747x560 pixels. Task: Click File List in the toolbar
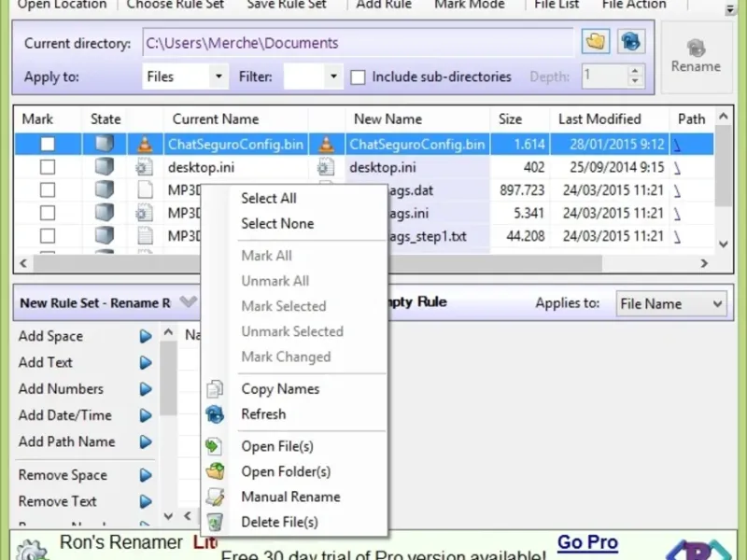[x=557, y=5]
